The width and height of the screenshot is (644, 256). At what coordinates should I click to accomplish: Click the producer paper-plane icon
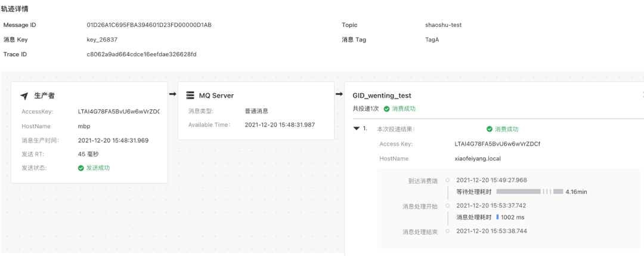pyautogui.click(x=24, y=96)
